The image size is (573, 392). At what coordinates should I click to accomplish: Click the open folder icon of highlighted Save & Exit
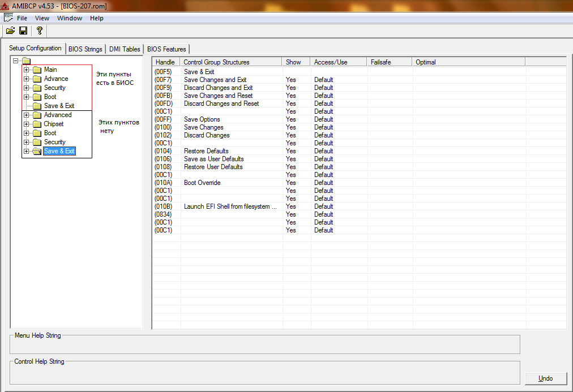pyautogui.click(x=37, y=151)
